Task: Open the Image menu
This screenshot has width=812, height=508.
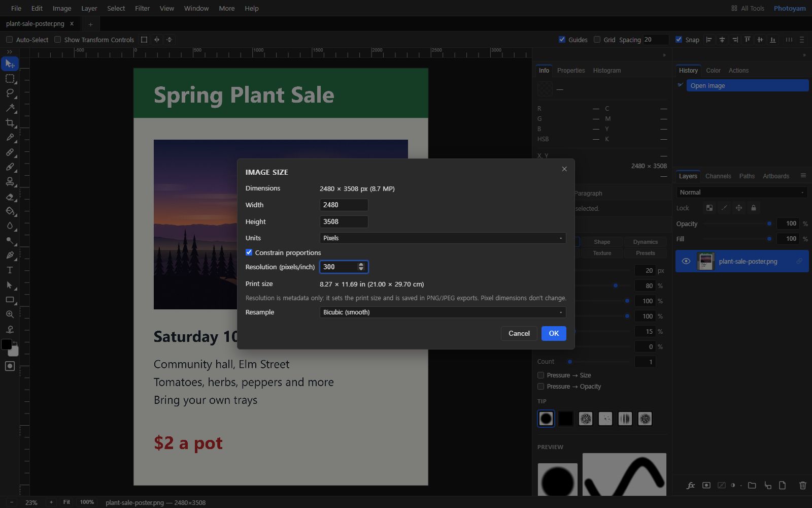Action: coord(62,8)
